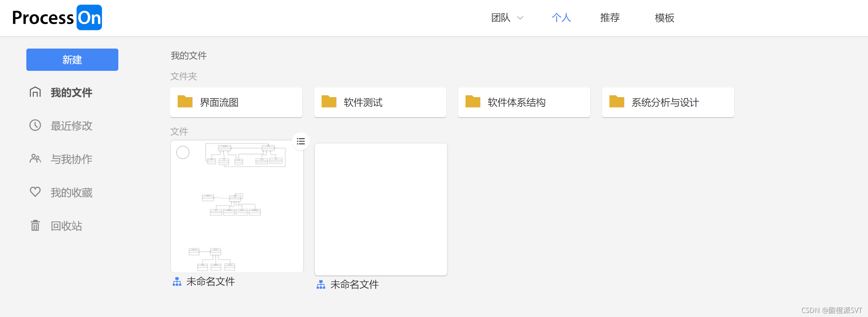This screenshot has width=868, height=317.
Task: Switch to the 模板 tab
Action: click(x=664, y=18)
